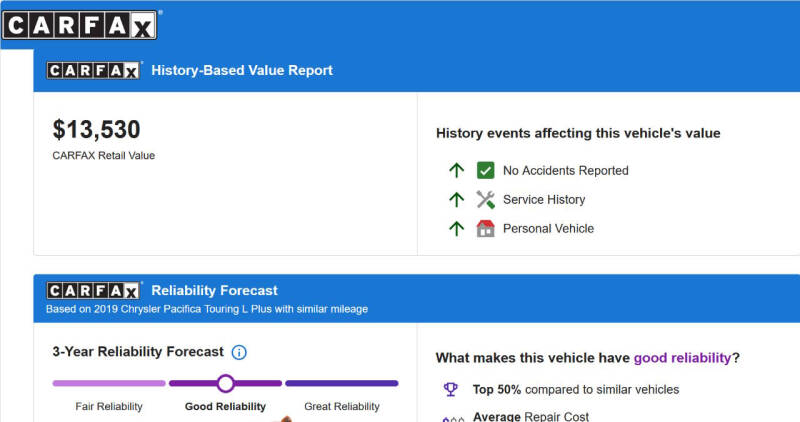Click the 'Top 50% compared to similar vehicles' text
The image size is (800, 422).
point(576,389)
